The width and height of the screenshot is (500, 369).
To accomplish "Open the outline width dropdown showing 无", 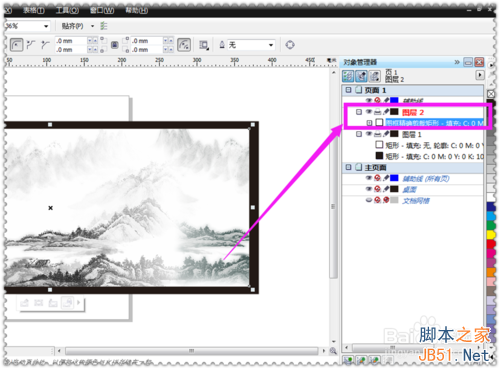I will point(271,45).
